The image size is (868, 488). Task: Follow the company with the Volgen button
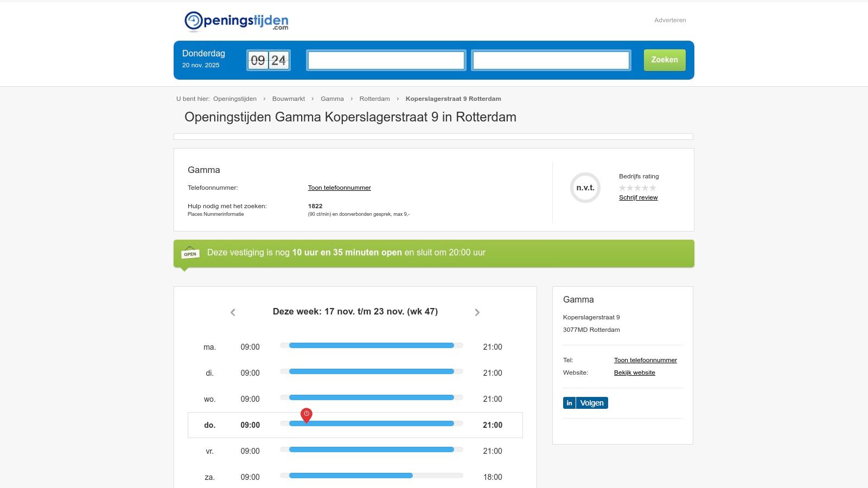coord(591,403)
